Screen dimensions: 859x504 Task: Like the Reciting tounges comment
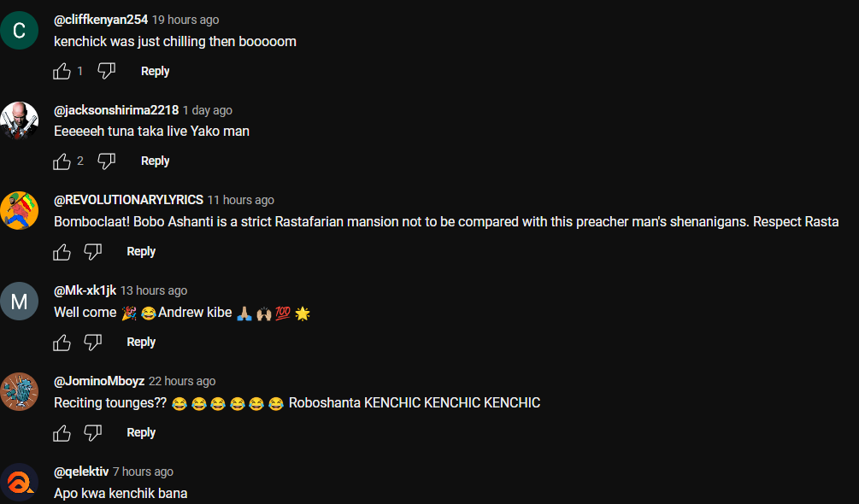[62, 433]
